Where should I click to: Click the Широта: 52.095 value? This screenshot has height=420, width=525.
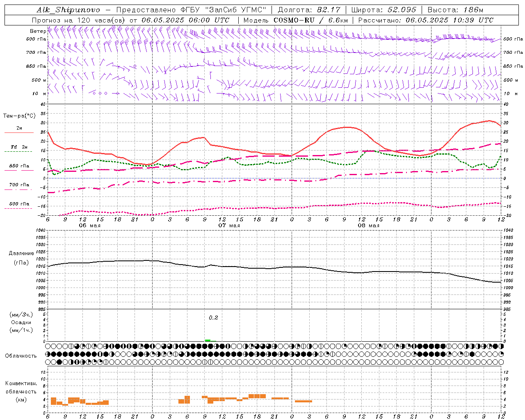coord(383,10)
